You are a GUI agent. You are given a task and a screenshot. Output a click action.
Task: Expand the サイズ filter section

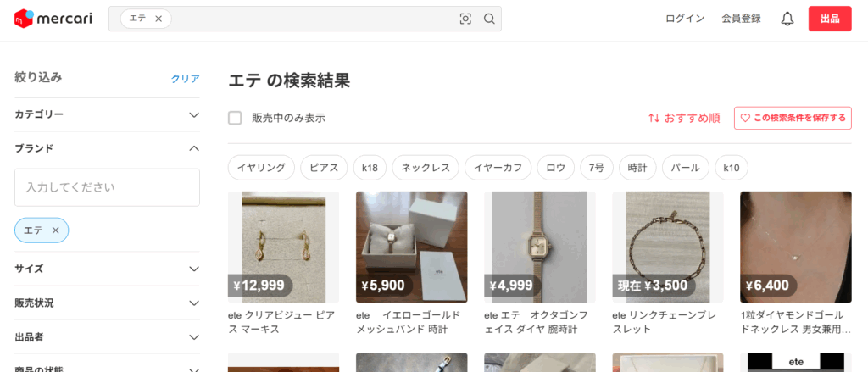[107, 269]
